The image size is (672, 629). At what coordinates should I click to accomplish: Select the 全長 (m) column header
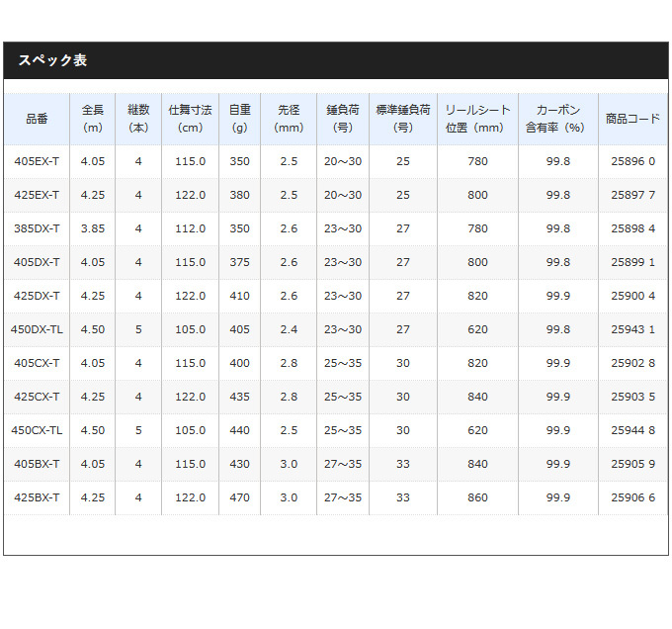pos(93,119)
